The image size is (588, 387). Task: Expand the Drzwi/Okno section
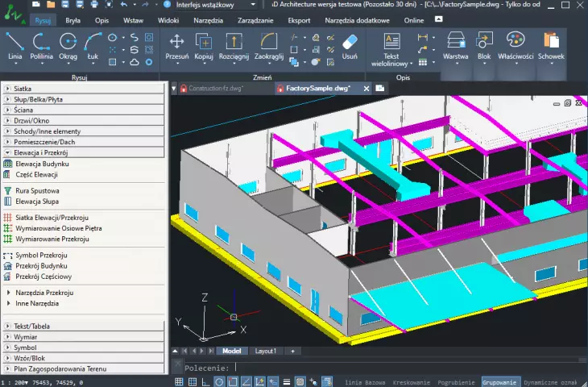pyautogui.click(x=83, y=121)
